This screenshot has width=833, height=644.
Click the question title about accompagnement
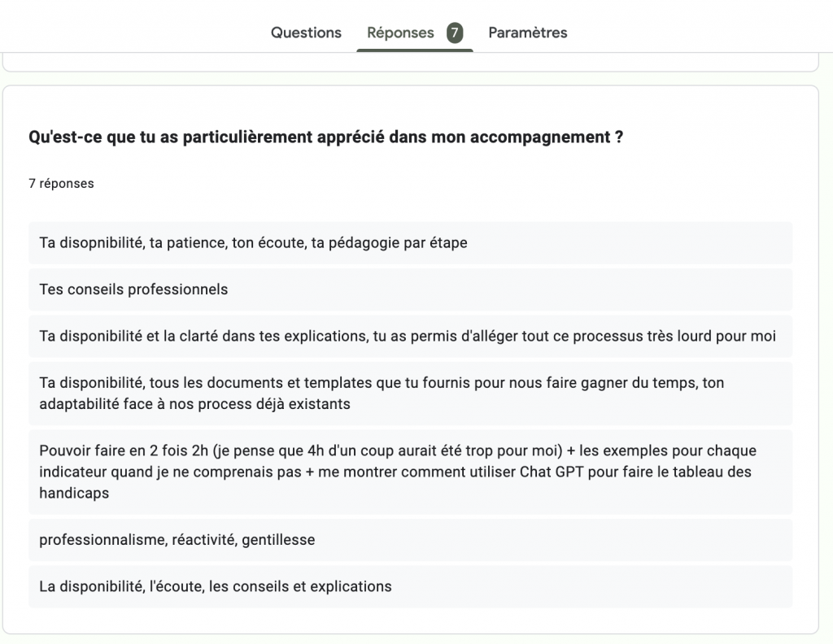click(x=325, y=137)
